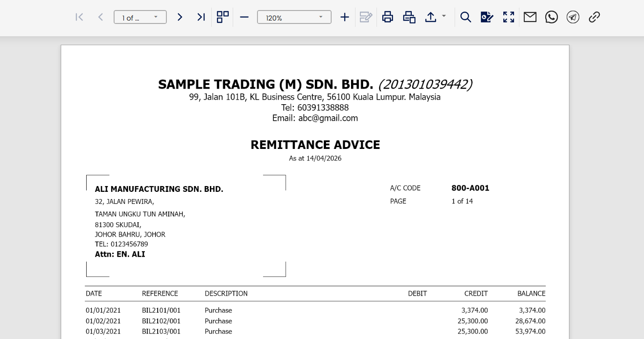Toggle multi-page thumbnail view
This screenshot has height=339, width=644.
(222, 17)
